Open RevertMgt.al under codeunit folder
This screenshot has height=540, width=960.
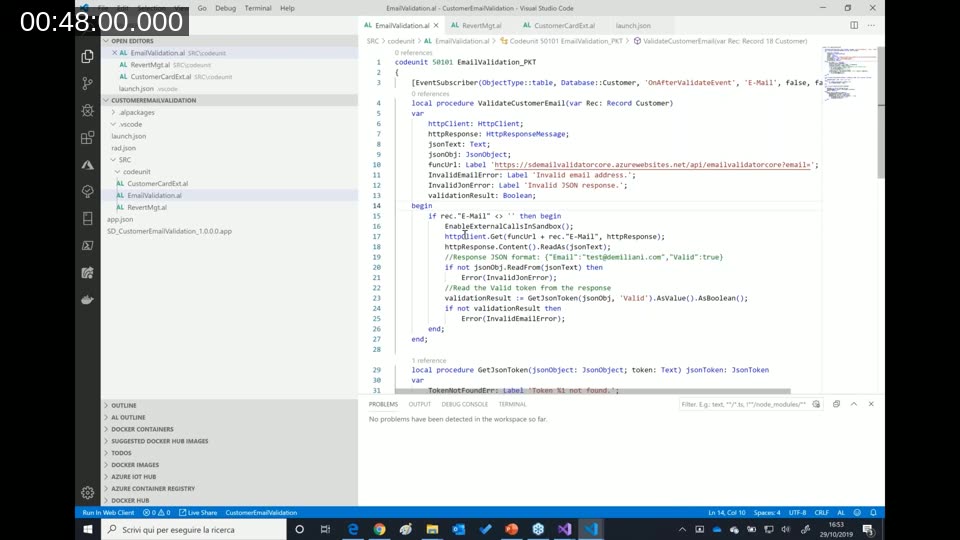click(147, 208)
